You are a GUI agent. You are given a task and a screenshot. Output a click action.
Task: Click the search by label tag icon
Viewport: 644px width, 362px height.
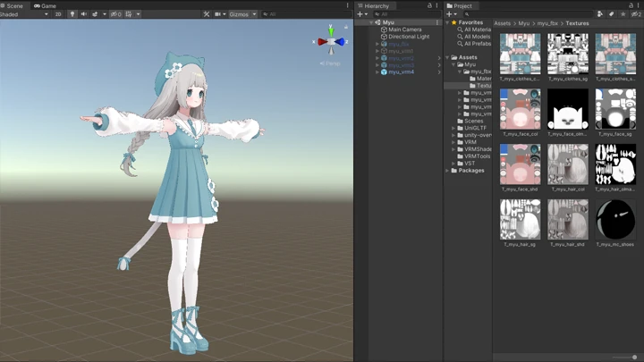(x=614, y=14)
